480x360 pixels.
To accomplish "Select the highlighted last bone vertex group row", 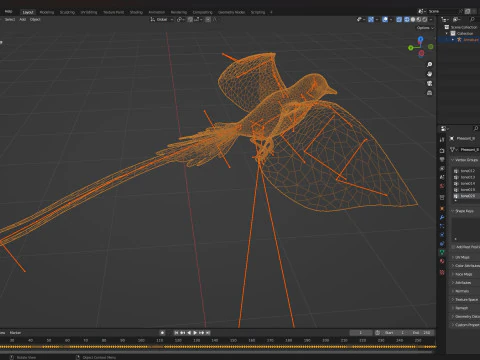I will 466,196.
